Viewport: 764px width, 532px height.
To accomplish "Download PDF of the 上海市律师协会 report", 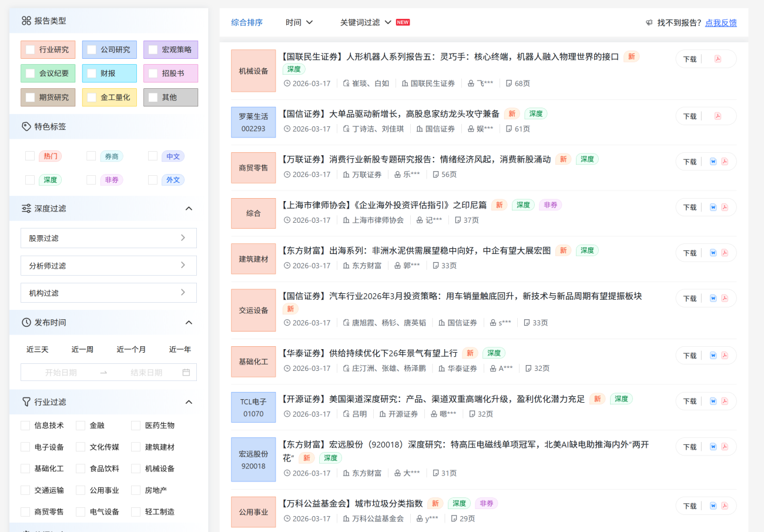I will tap(725, 208).
